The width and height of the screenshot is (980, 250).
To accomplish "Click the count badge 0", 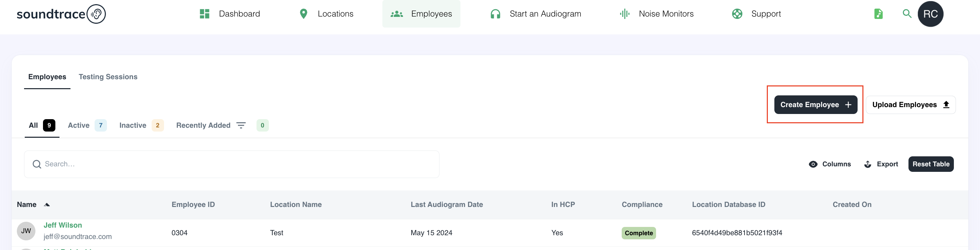I will [x=262, y=125].
